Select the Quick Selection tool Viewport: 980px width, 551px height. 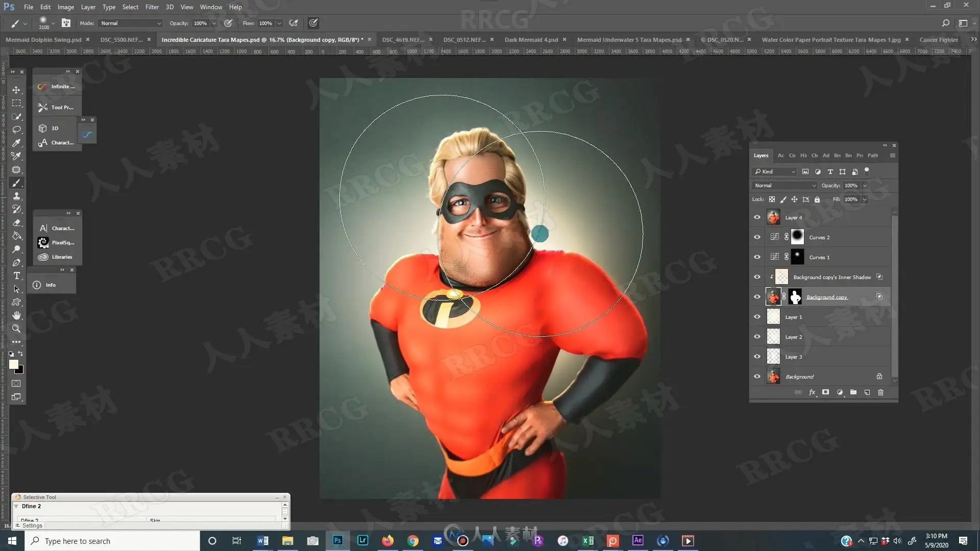click(x=16, y=116)
